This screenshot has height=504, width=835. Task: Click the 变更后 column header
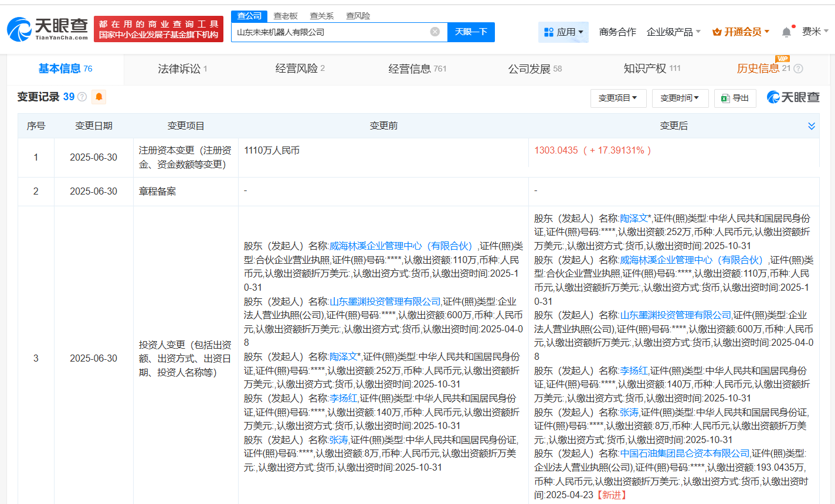674,126
